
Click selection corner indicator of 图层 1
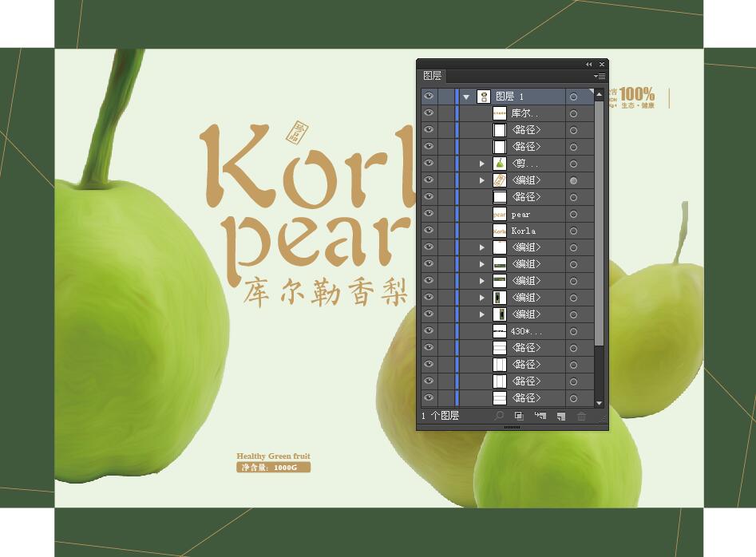click(591, 91)
